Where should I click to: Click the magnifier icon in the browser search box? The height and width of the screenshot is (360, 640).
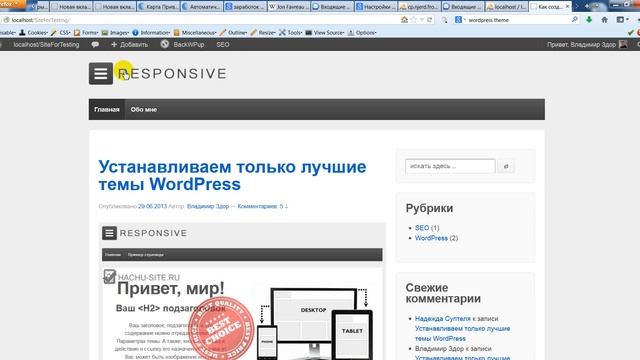pyautogui.click(x=575, y=19)
